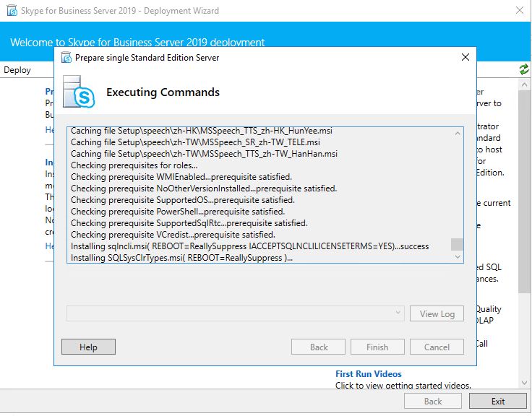
Task: Click the command log scroll-down arrow
Action: point(458,256)
